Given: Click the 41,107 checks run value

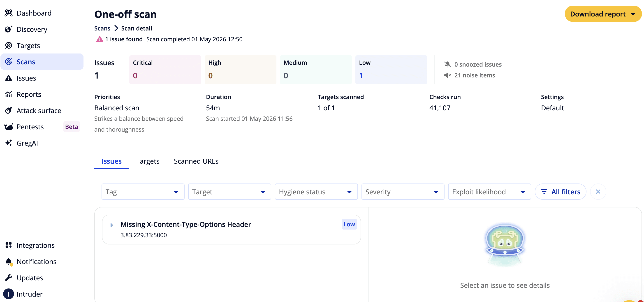Looking at the screenshot, I should tap(440, 108).
